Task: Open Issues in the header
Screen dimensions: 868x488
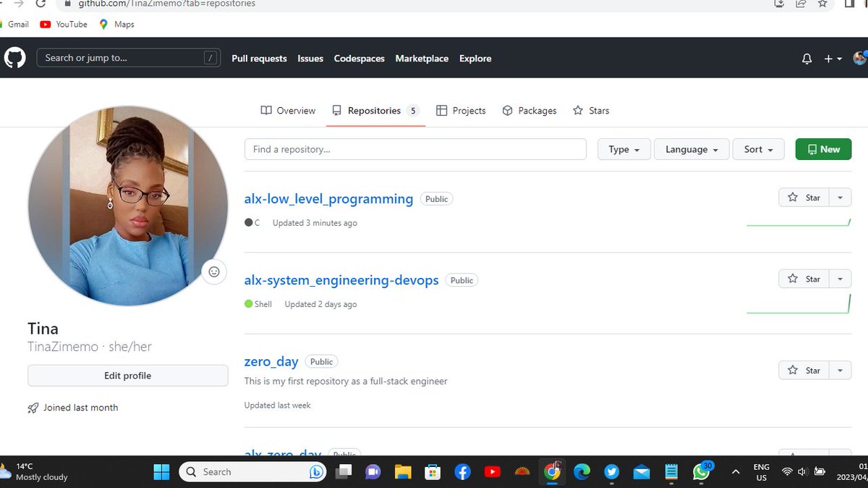Action: (310, 59)
